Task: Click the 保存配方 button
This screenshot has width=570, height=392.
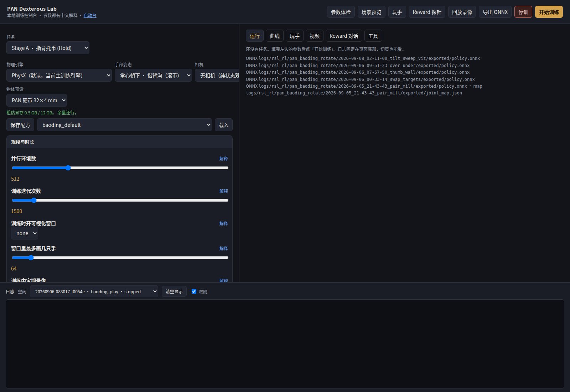Action: pos(20,125)
